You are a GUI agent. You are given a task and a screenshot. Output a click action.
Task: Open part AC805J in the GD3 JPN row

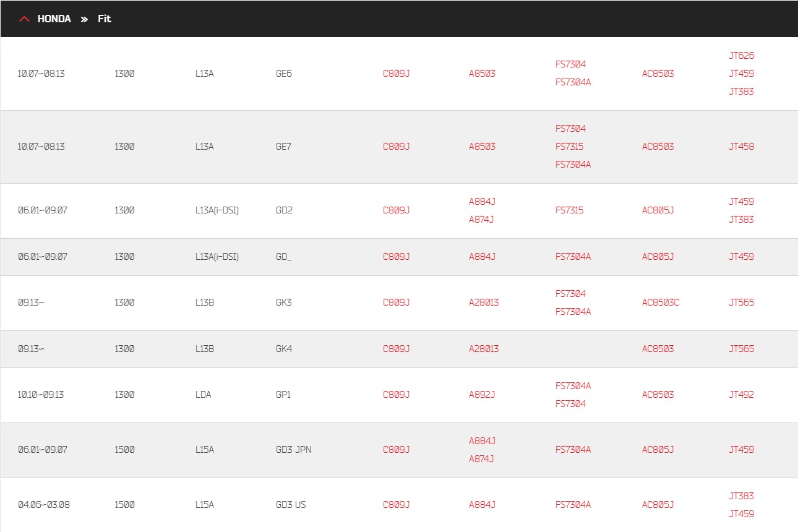658,450
